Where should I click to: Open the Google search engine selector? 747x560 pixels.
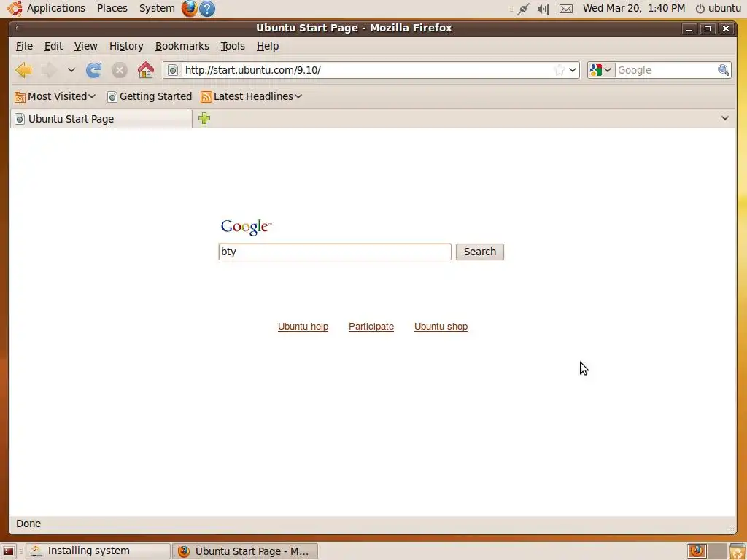(601, 70)
